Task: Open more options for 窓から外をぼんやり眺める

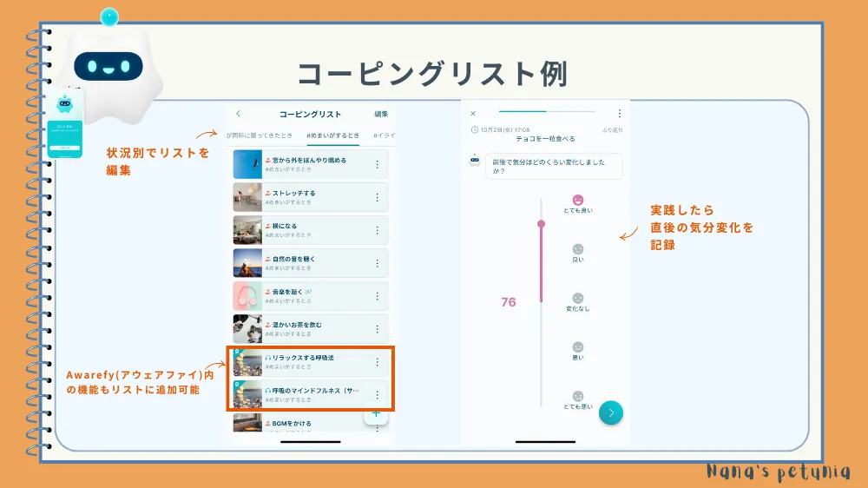Action: pos(377,164)
